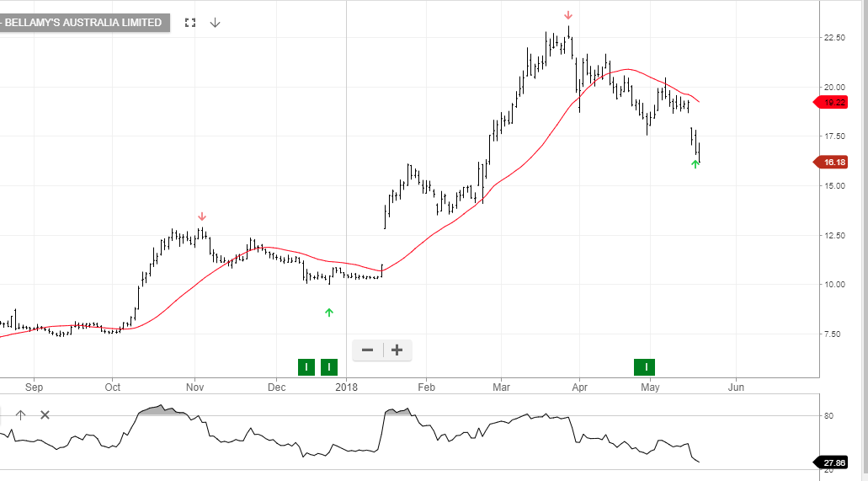This screenshot has width=868, height=481.
Task: Open the second green 'I' marker before 2018
Action: tap(329, 366)
